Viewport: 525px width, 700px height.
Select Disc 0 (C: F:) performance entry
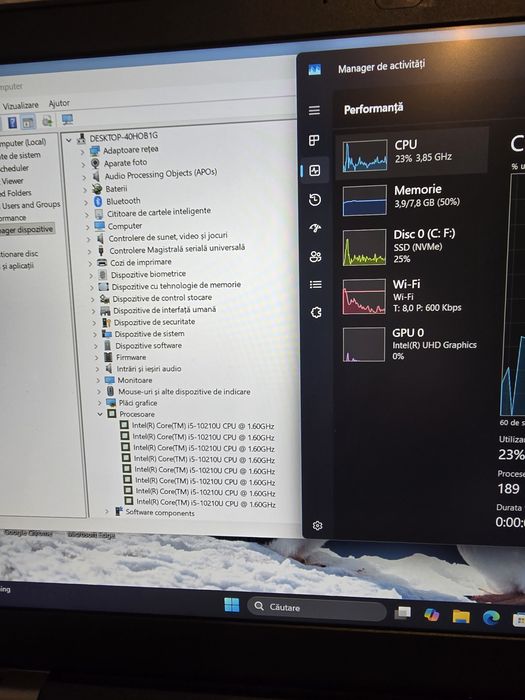click(x=411, y=246)
